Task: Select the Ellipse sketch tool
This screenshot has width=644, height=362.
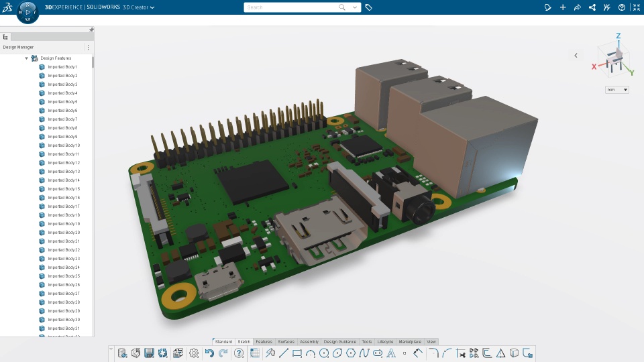Action: pyautogui.click(x=337, y=353)
